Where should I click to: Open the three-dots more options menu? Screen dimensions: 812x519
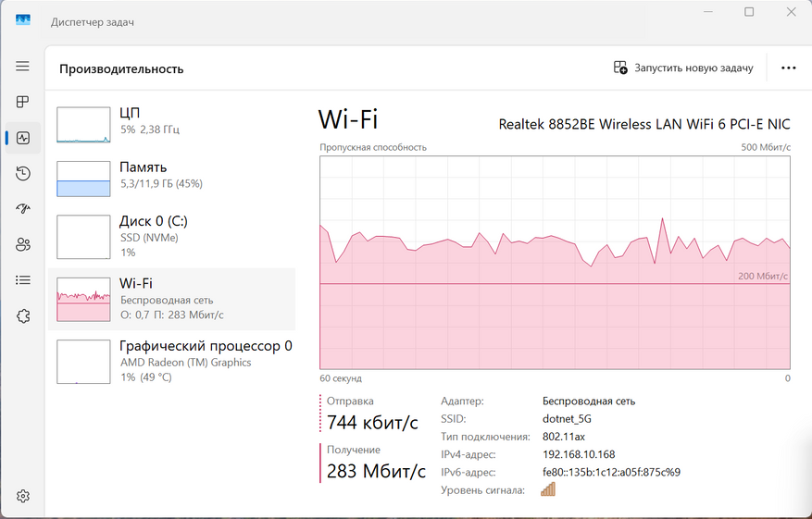[x=788, y=68]
